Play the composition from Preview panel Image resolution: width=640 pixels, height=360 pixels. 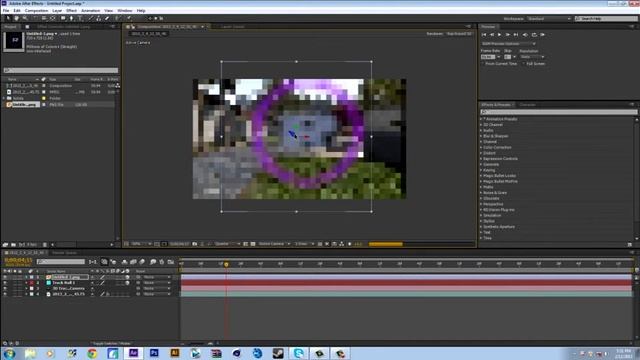point(499,35)
